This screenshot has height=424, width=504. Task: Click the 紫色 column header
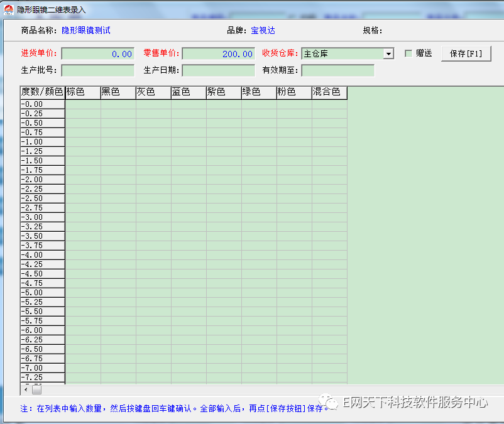224,92
